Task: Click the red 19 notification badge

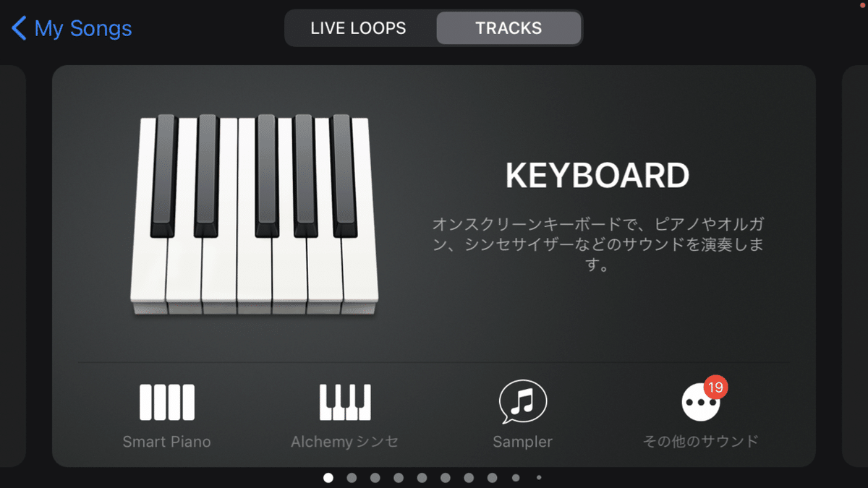Action: point(715,387)
